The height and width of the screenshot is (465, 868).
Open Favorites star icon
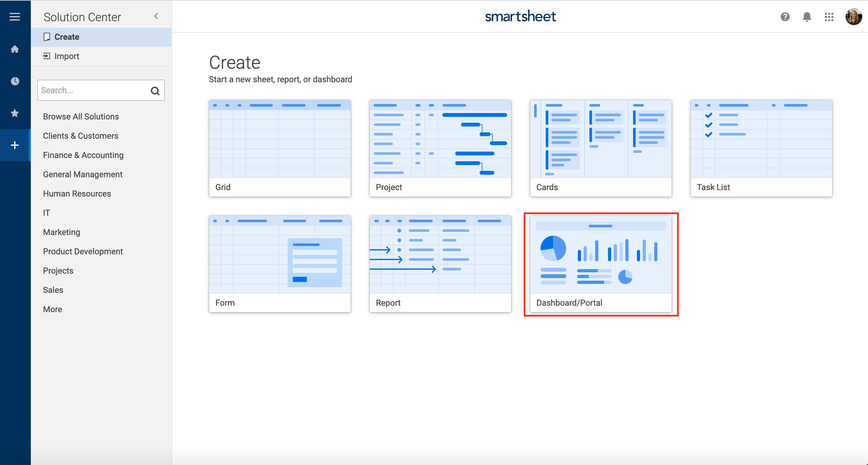[x=14, y=113]
